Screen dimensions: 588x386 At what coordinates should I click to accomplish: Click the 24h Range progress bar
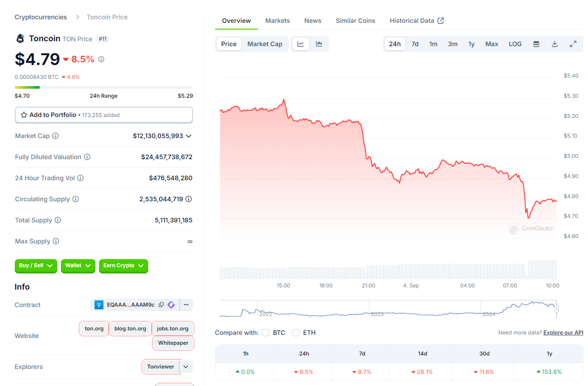104,87
